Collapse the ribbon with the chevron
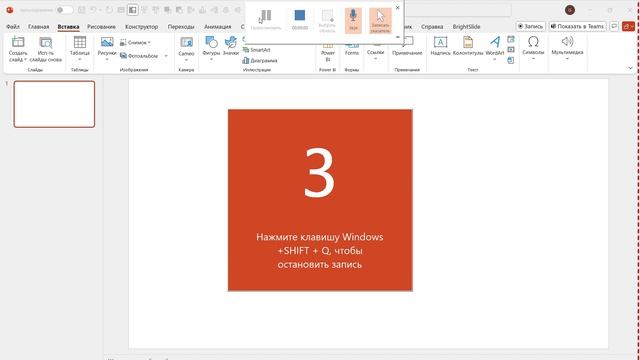 [x=630, y=68]
